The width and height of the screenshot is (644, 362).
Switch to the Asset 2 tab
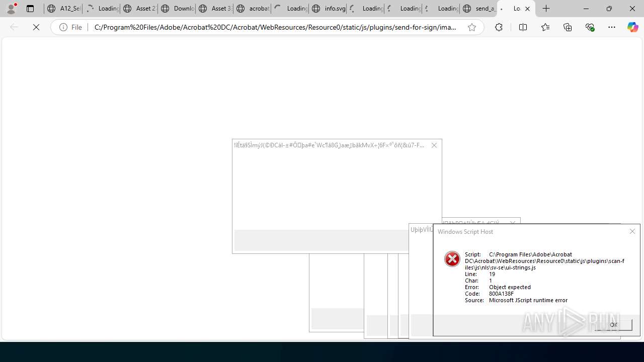[139, 9]
